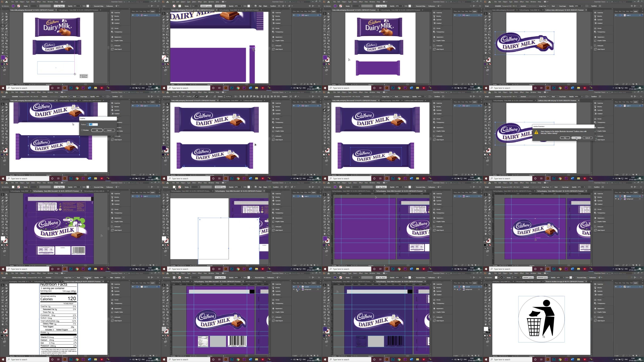Pick Pen tool in the Feather dialog window

click(x=3, y=110)
